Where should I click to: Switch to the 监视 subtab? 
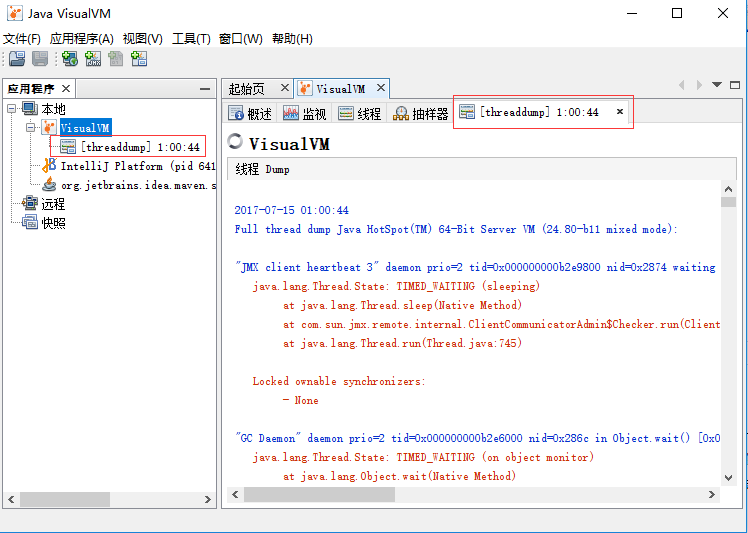(305, 114)
